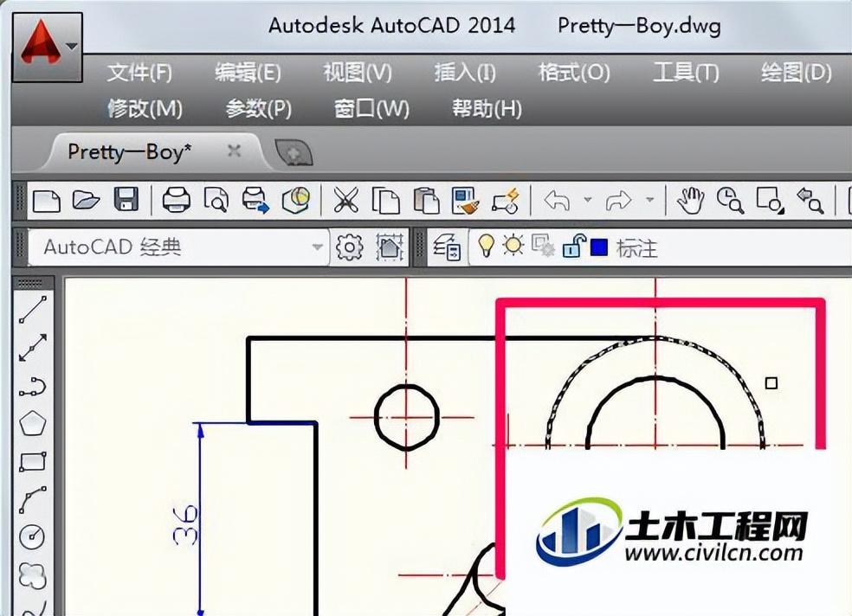
Task: Expand the Redo history dropdown arrow
Action: [x=651, y=200]
